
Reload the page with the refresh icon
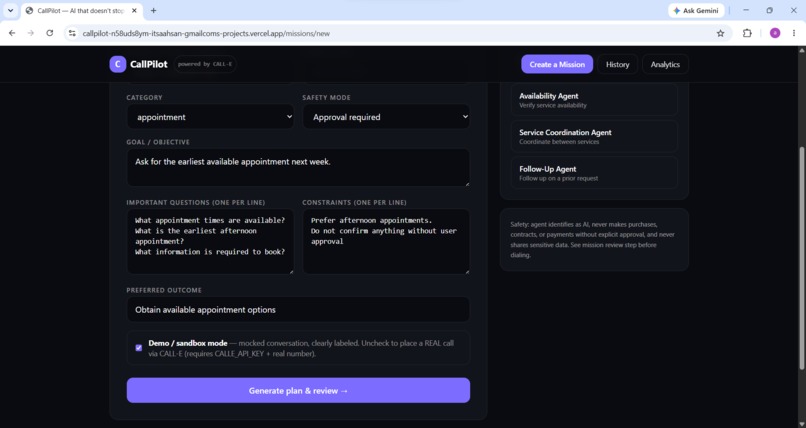49,33
